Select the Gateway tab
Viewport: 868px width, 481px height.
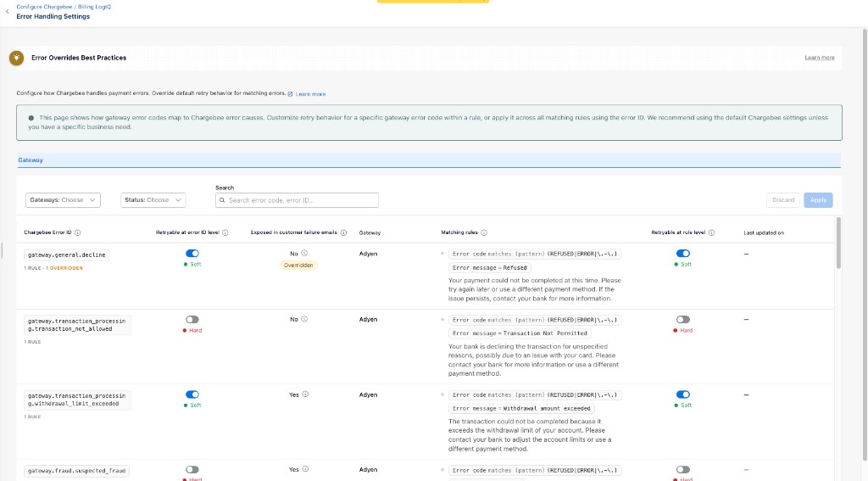[x=31, y=160]
